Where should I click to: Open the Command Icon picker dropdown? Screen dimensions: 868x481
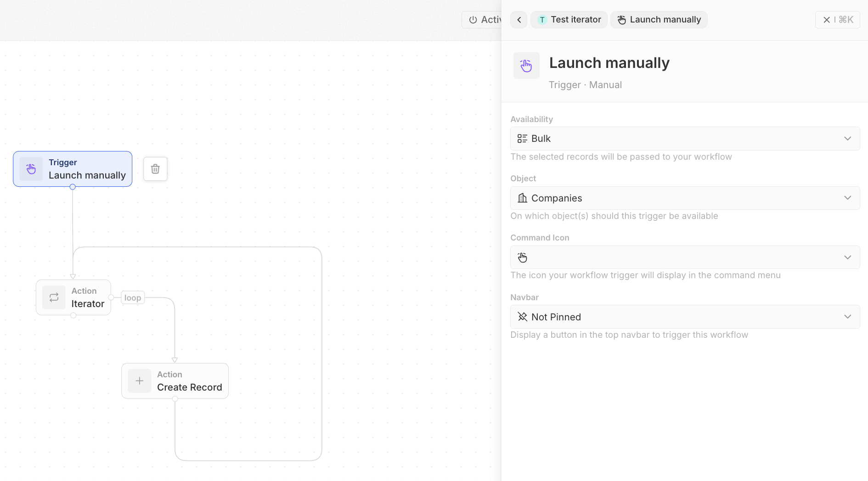pos(685,257)
